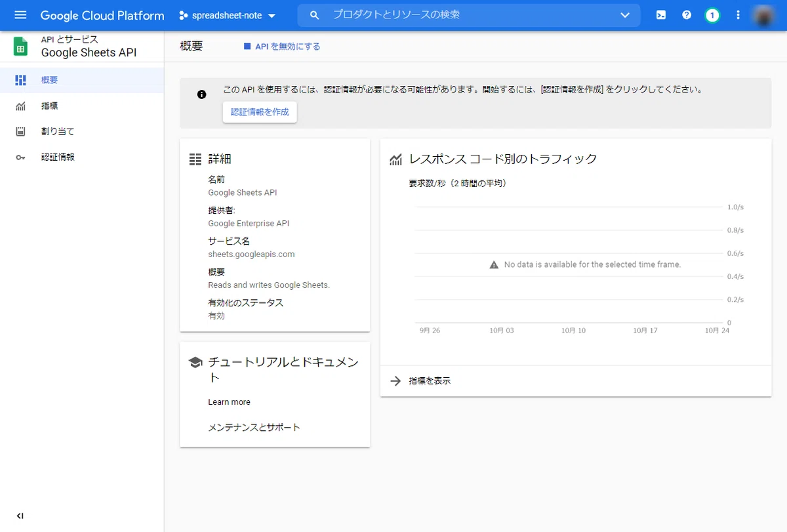Click the Google Sheets API product icon
The height and width of the screenshot is (532, 787).
pos(21,47)
